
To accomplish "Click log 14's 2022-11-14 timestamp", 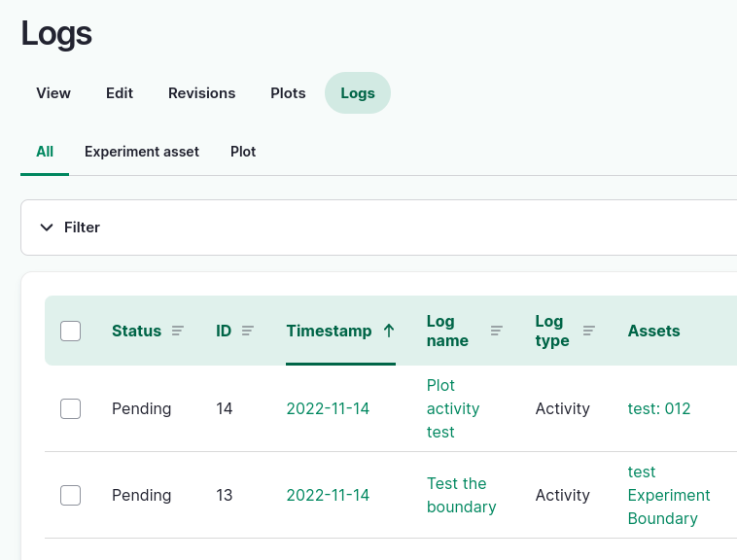I will pos(328,408).
